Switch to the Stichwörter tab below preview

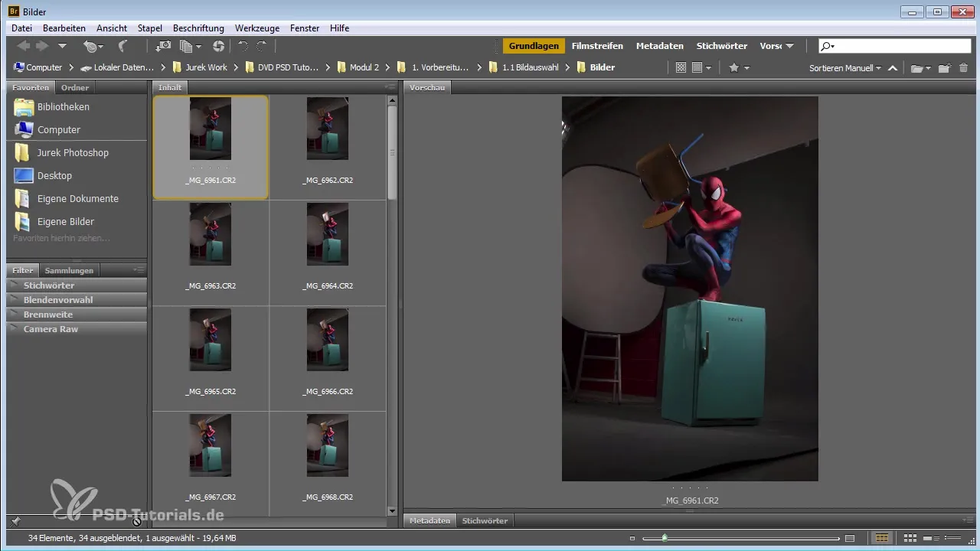[485, 520]
